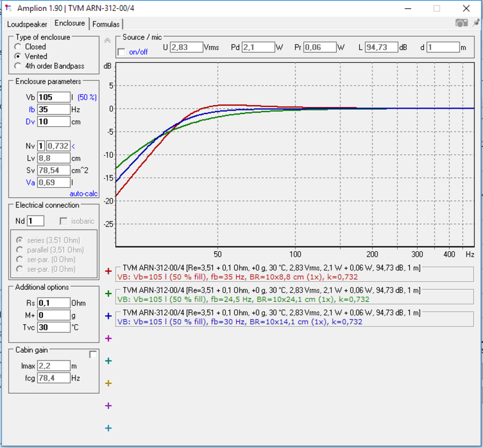Enable the Cabin gain checkbox
Screen dimensions: 483x448
tap(93, 354)
